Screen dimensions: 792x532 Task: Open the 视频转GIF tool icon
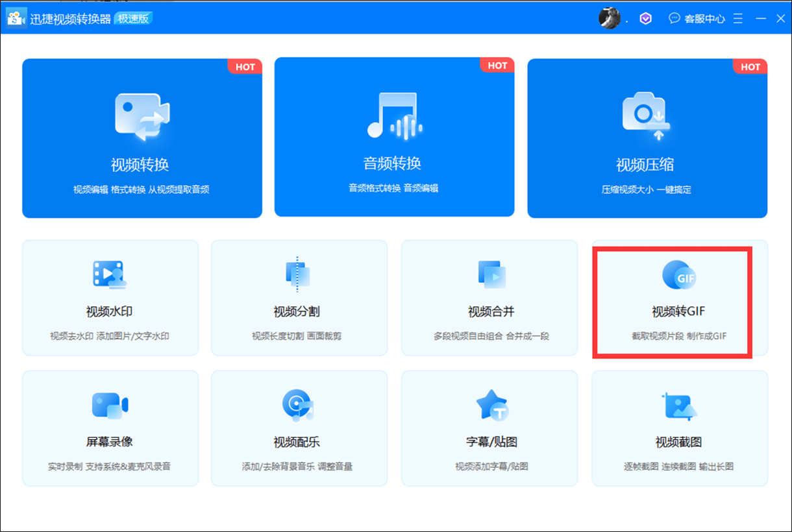pyautogui.click(x=679, y=275)
